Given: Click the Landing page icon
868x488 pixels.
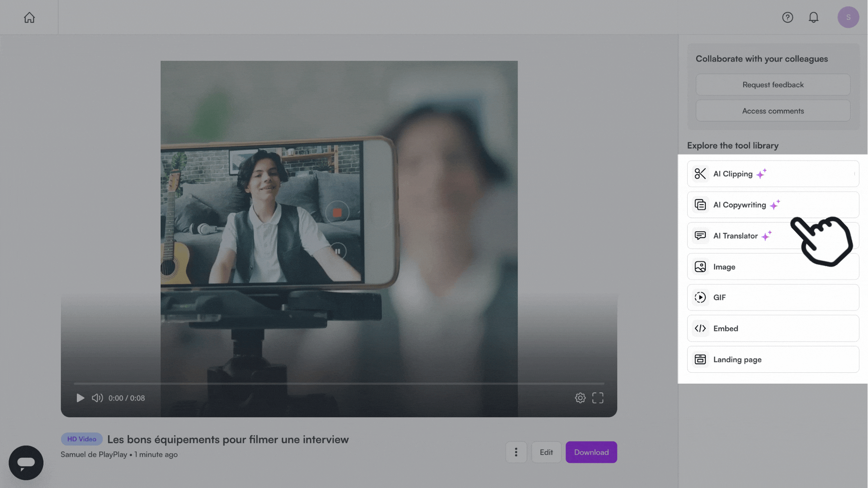Looking at the screenshot, I should tap(700, 359).
